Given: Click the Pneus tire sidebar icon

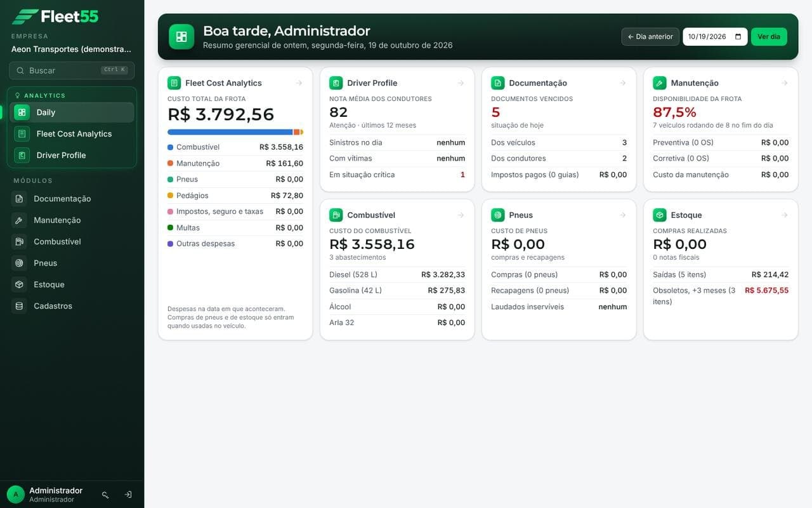Looking at the screenshot, I should tap(20, 263).
